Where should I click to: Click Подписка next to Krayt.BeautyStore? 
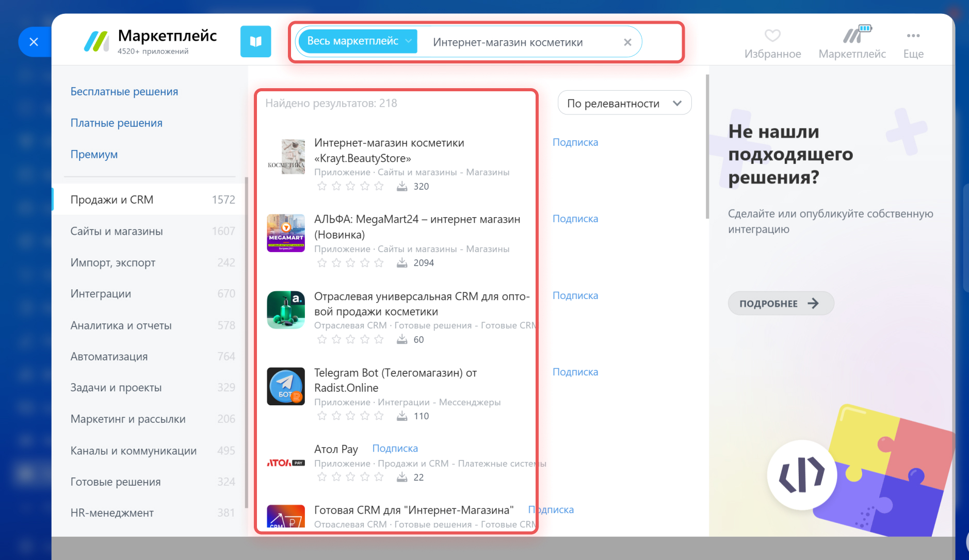tap(575, 142)
